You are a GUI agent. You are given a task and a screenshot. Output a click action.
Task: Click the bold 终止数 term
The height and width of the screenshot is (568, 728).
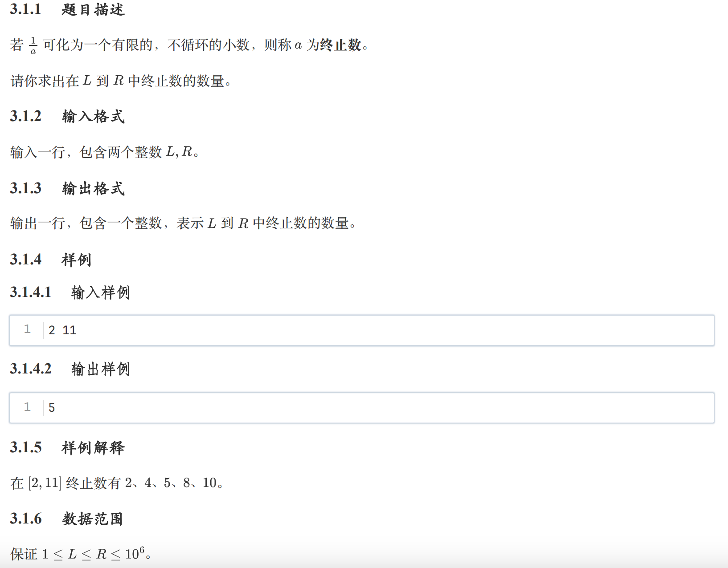(x=340, y=45)
